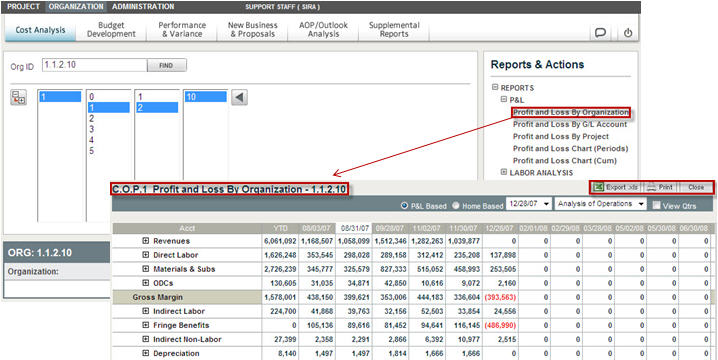Click the Gross Margin row label
Screen dimensions: 718x360
click(x=158, y=297)
